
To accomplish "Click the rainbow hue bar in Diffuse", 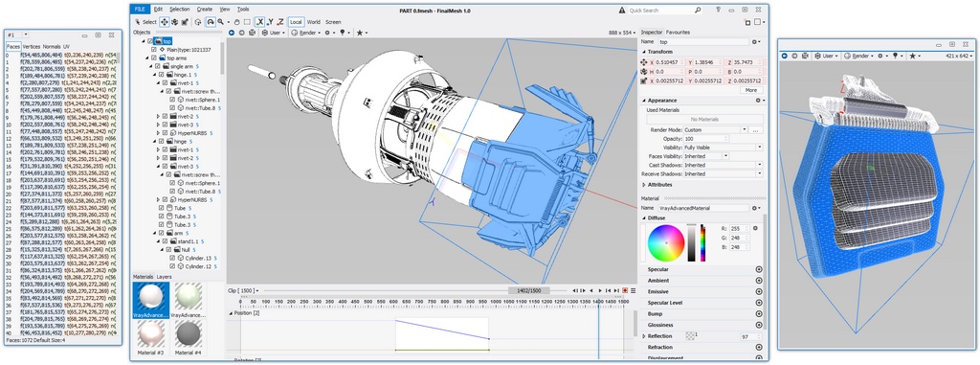I will click(x=702, y=242).
